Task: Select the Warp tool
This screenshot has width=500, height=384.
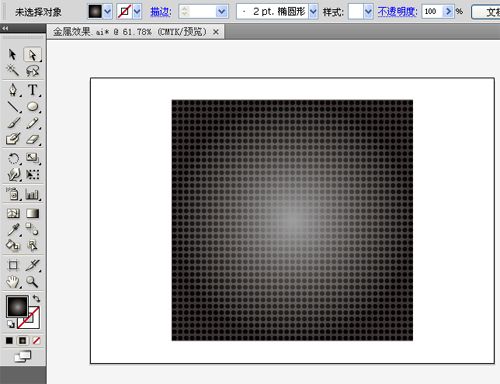Action: coord(13,174)
